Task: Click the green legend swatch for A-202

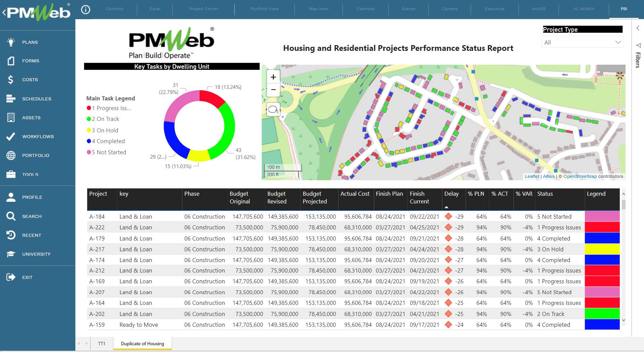Action: pos(602,314)
